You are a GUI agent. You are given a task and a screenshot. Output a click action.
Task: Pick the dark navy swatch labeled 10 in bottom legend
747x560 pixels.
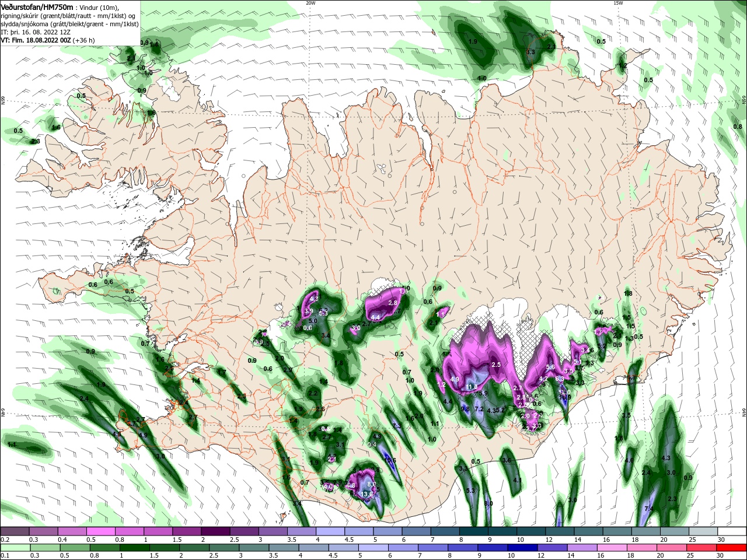click(521, 548)
